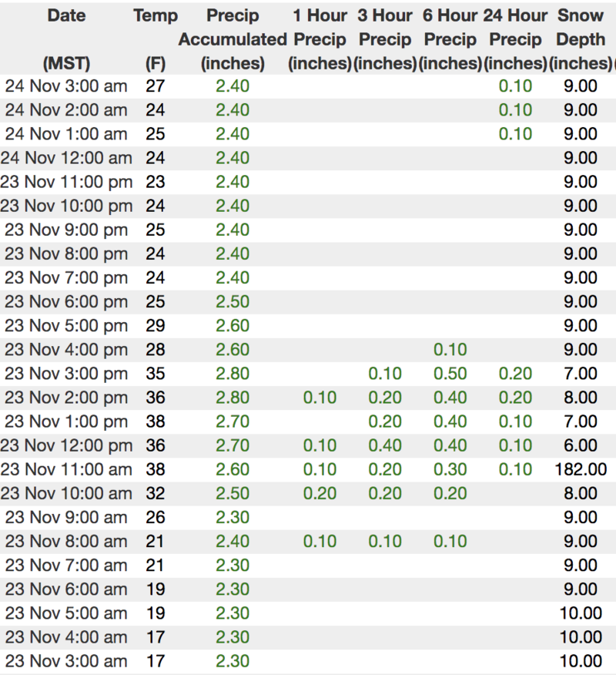The image size is (616, 675).
Task: Select the 3 Hour Precip column header
Action: (x=385, y=39)
